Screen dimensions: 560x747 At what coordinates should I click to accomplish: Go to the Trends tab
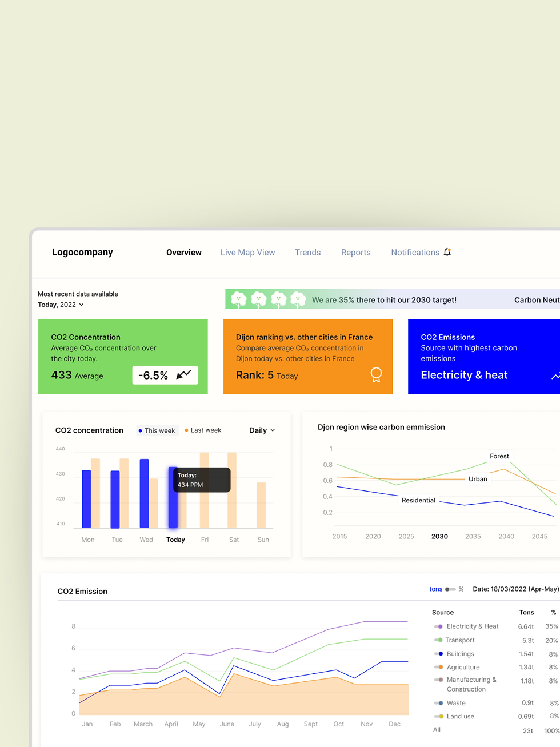click(308, 253)
